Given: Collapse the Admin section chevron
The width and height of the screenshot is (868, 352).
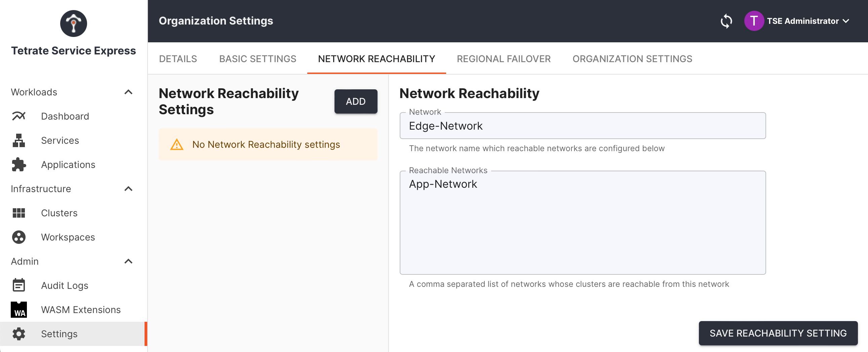Looking at the screenshot, I should (128, 261).
